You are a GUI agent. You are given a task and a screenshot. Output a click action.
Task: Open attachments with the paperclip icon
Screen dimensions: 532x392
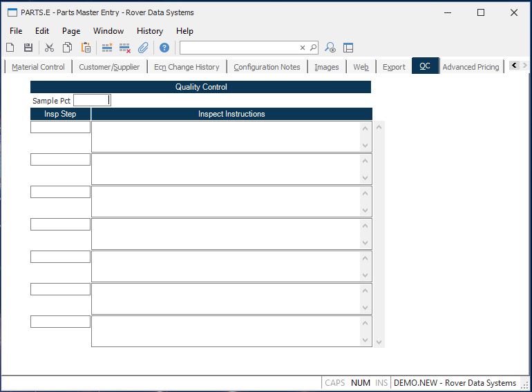(143, 48)
